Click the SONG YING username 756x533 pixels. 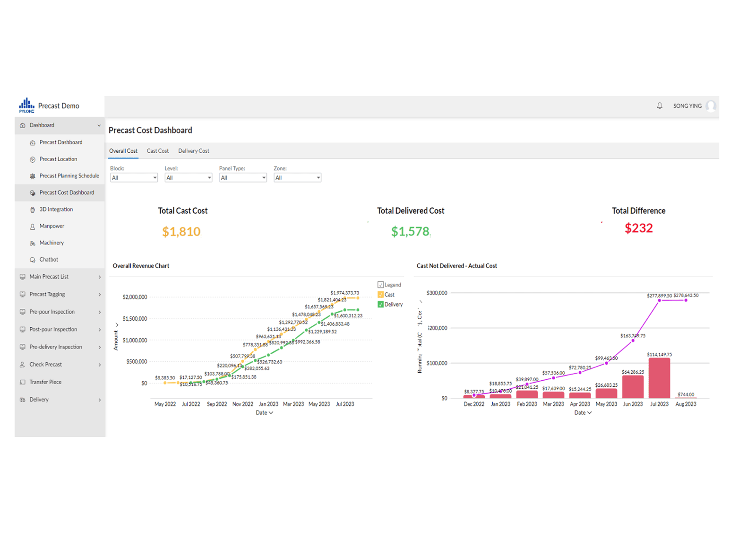pyautogui.click(x=687, y=106)
